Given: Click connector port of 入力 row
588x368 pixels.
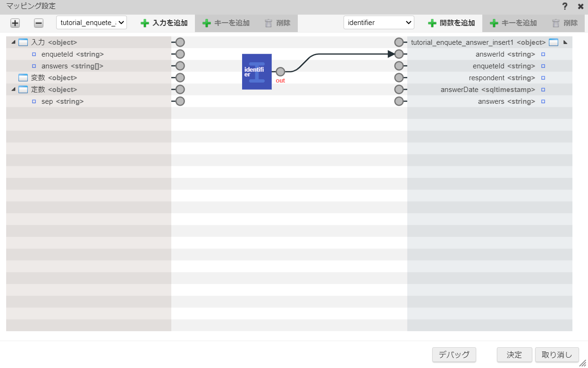Looking at the screenshot, I should point(180,42).
